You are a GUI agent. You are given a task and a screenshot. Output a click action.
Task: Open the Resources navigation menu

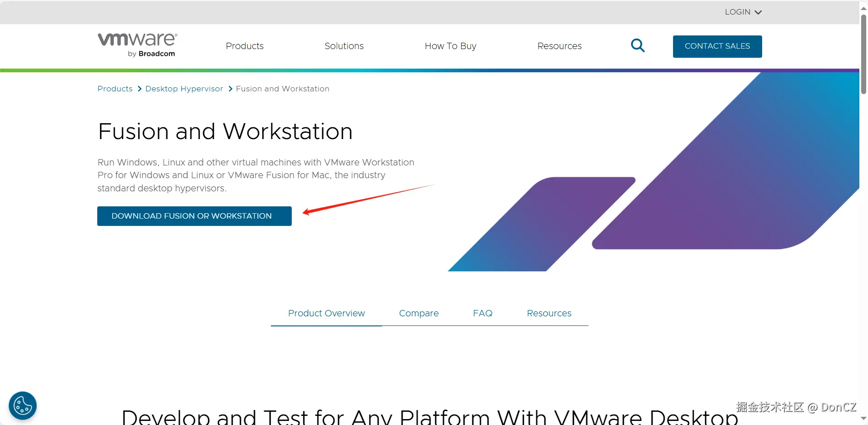tap(559, 46)
